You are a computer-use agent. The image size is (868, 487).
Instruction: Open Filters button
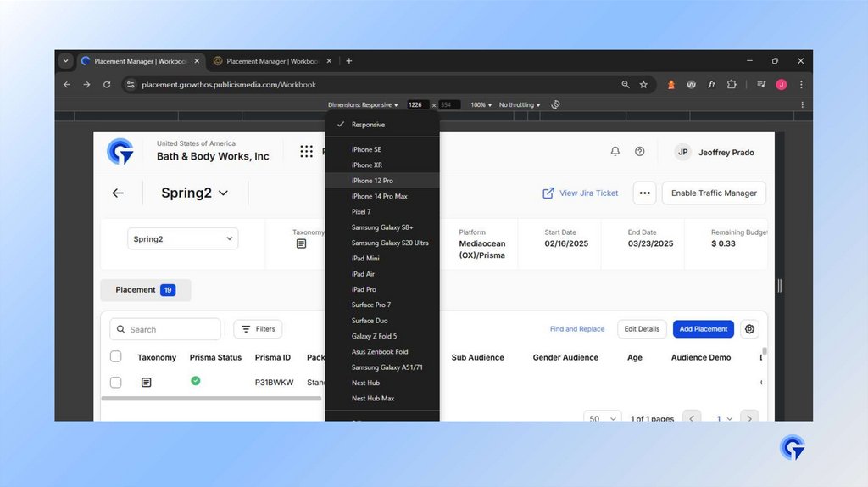pyautogui.click(x=258, y=329)
